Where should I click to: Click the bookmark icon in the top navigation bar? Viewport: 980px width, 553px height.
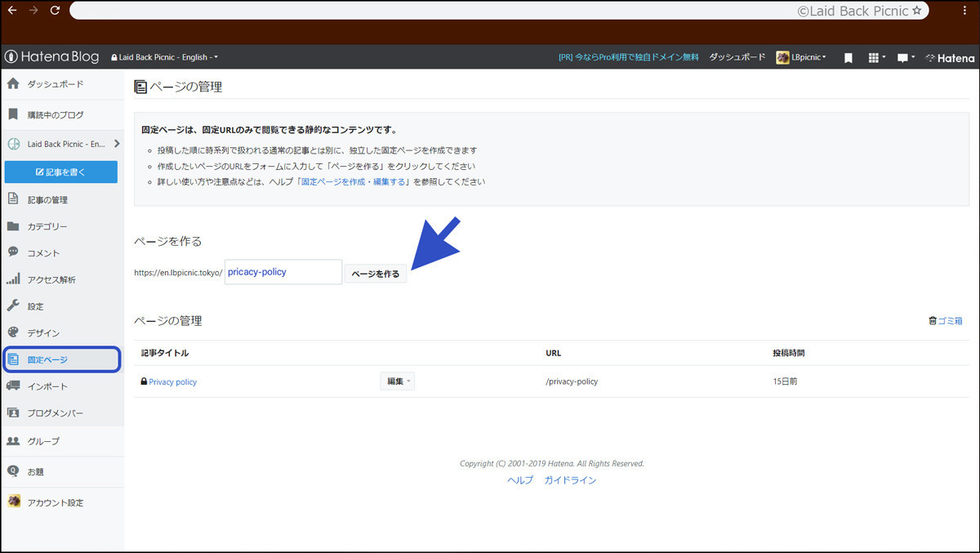point(848,57)
